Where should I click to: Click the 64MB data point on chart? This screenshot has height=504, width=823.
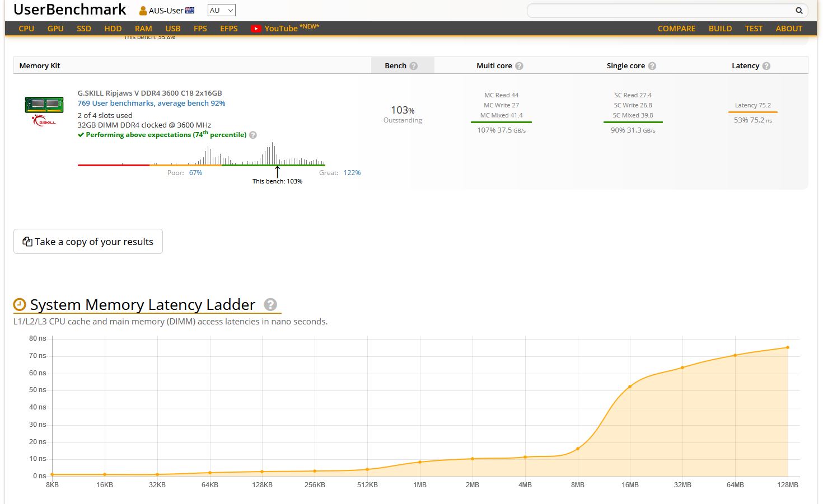[x=735, y=355]
